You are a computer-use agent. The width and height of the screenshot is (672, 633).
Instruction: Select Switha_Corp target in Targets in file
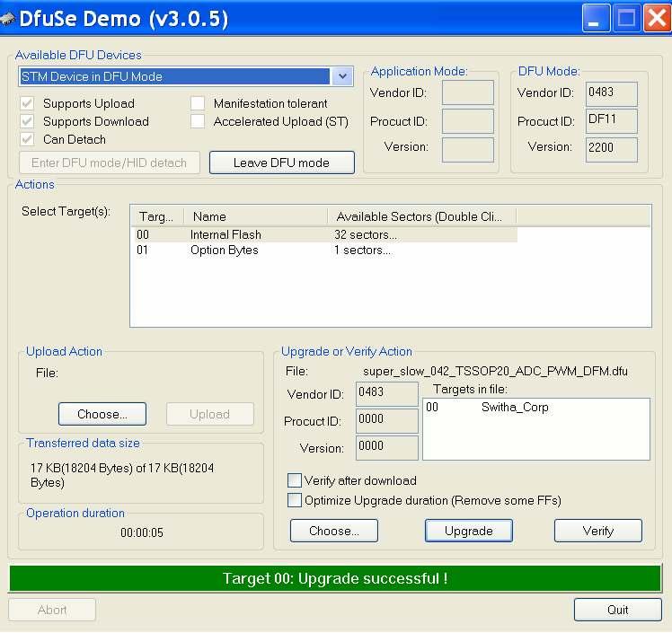tap(515, 407)
